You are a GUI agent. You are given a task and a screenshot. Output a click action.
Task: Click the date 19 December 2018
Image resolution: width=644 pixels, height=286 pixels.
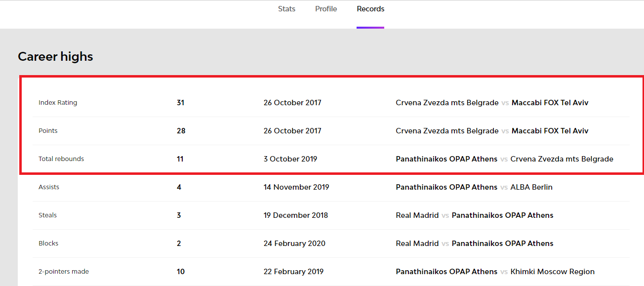296,215
